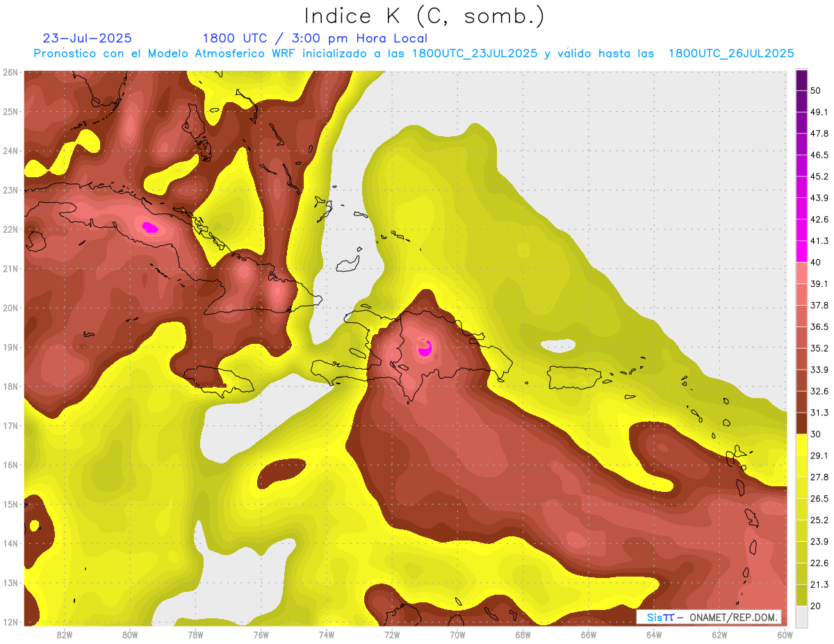Click the "1800 UTC / 3:00 pm Hora Local" text
The image size is (834, 644).
[x=315, y=38]
